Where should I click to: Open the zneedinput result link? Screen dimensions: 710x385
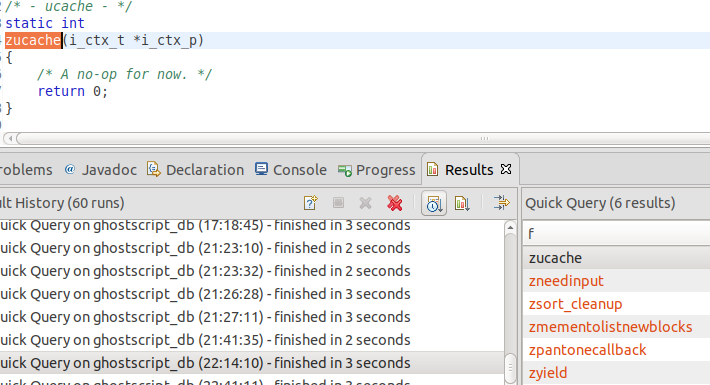tap(566, 281)
